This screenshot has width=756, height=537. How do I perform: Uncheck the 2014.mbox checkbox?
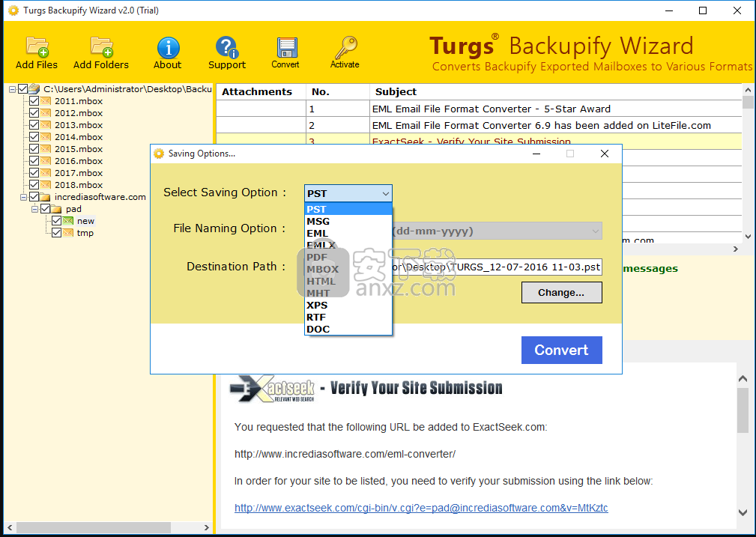(x=34, y=137)
